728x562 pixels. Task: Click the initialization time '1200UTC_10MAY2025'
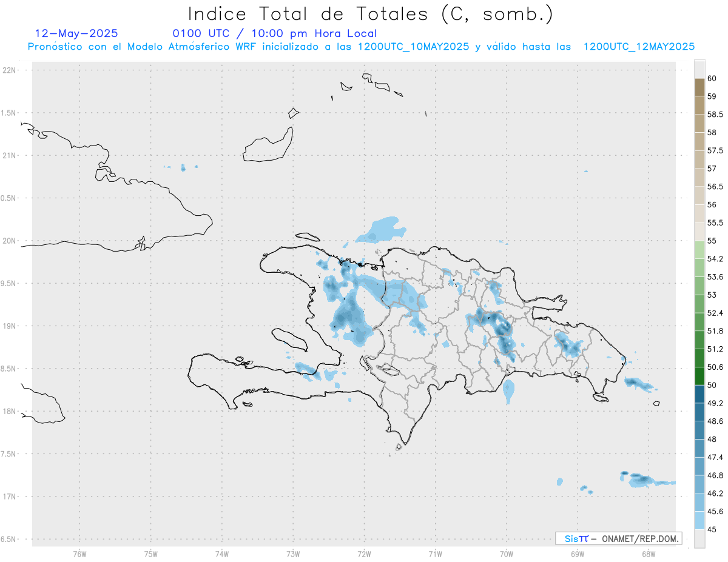coord(413,47)
